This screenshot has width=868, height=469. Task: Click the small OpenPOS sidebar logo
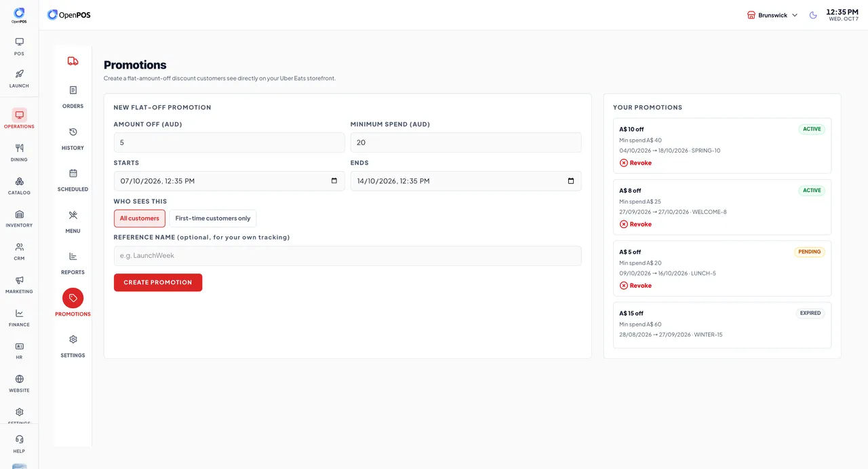pos(19,15)
